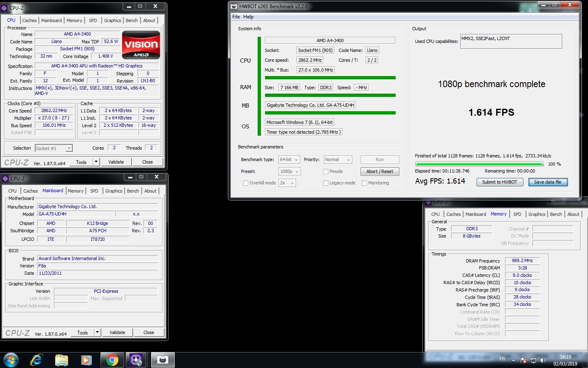588x368 pixels.
Task: Open Preset 1080p dropdown
Action: (290, 171)
